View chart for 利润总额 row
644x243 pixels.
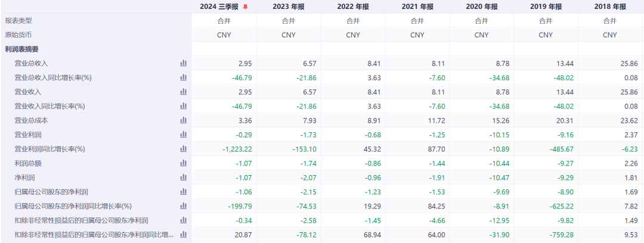click(x=184, y=163)
